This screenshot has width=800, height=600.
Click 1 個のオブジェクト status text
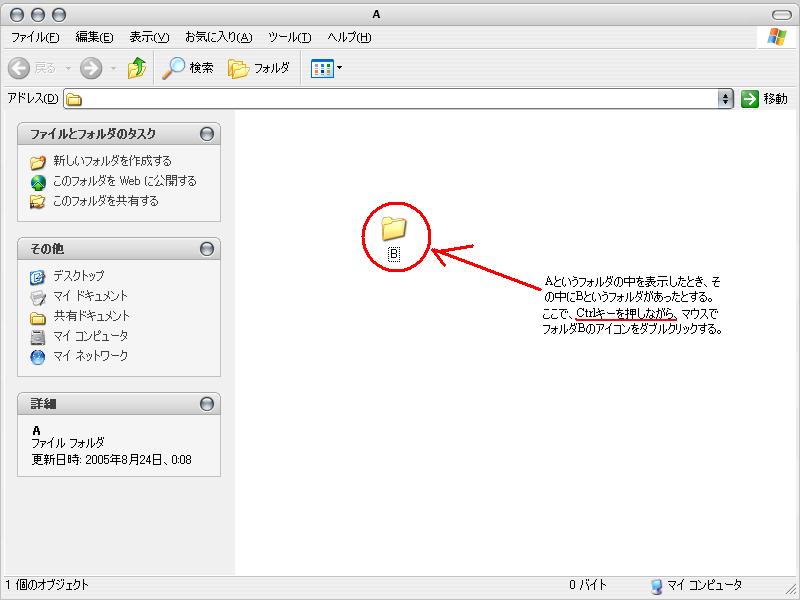point(47,585)
